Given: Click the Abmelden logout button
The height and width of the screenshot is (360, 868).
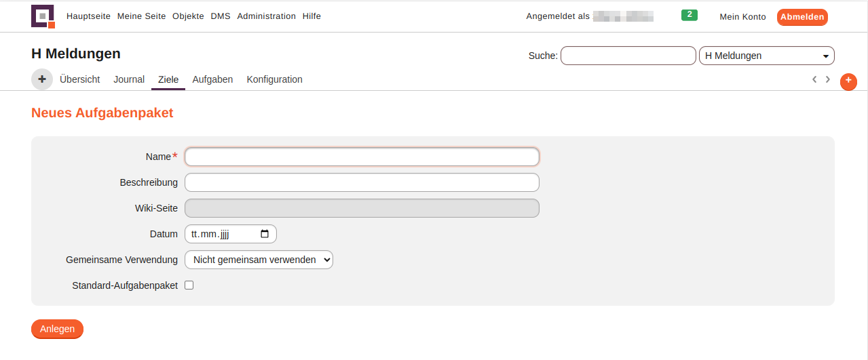Looking at the screenshot, I should pos(802,17).
